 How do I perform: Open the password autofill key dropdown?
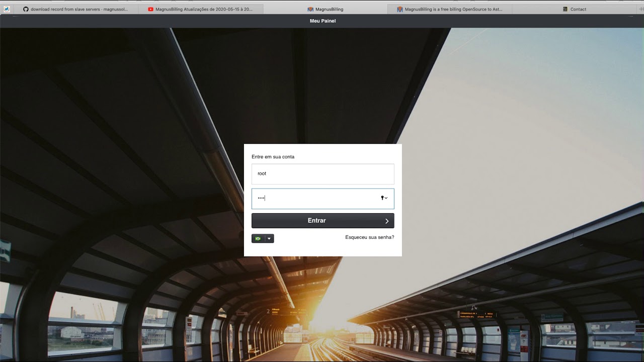pos(384,198)
